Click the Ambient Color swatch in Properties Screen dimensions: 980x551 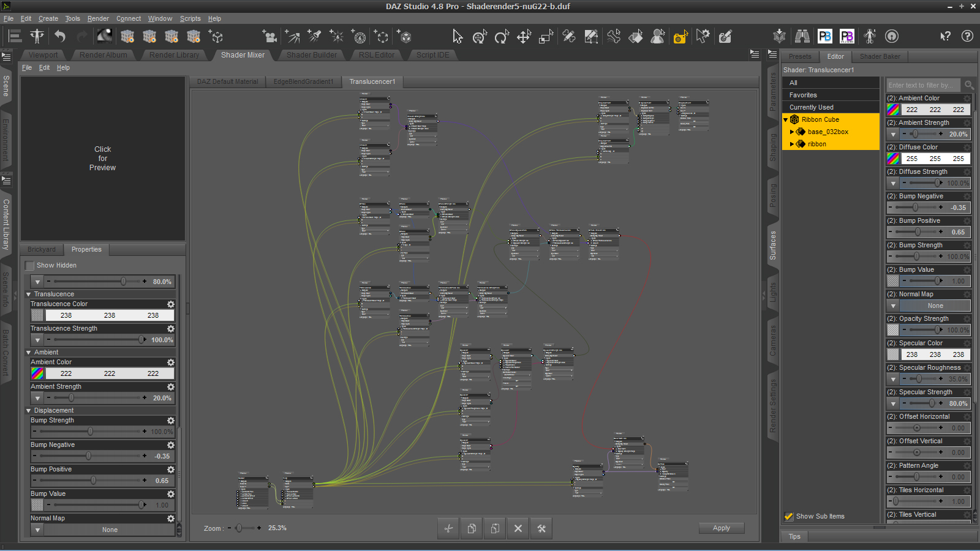(37, 373)
